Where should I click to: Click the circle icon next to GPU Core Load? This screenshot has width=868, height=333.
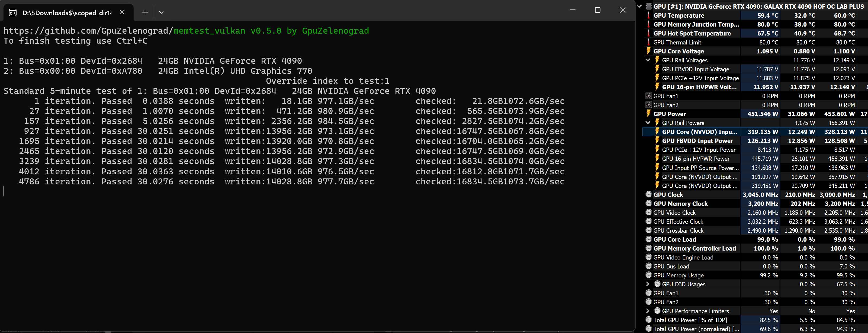[648, 239]
